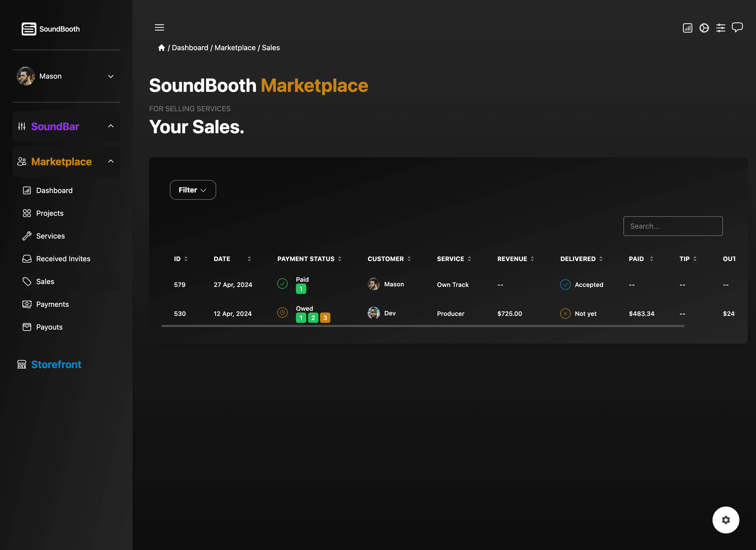Open Dashboard from the breadcrumb trail
The height and width of the screenshot is (550, 756).
pyautogui.click(x=190, y=48)
